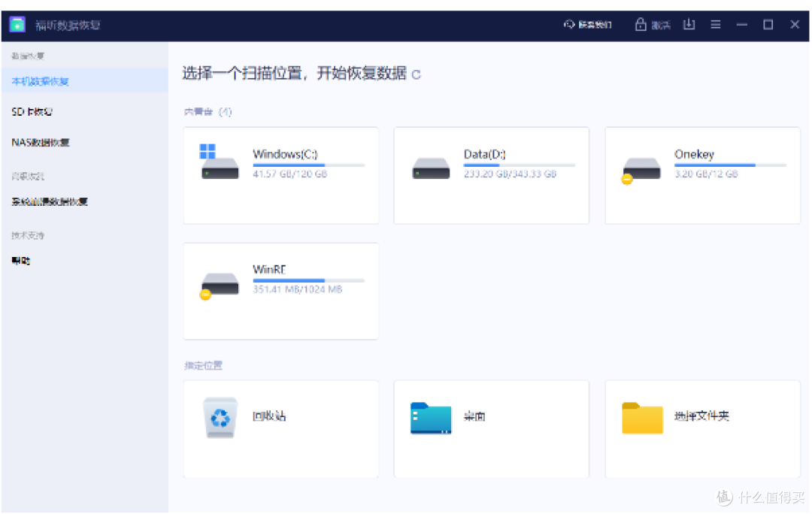Select the Data(D:) drive icon
This screenshot has width=812, height=514.
click(x=431, y=168)
